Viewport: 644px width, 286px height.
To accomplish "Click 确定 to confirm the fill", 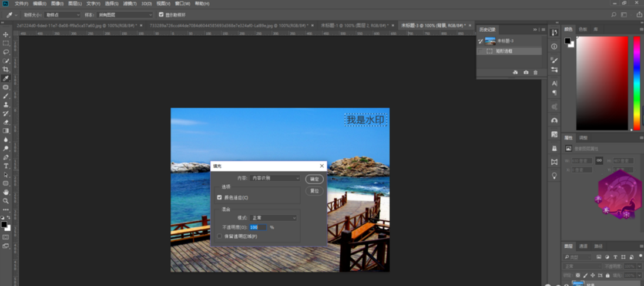I will (x=314, y=179).
